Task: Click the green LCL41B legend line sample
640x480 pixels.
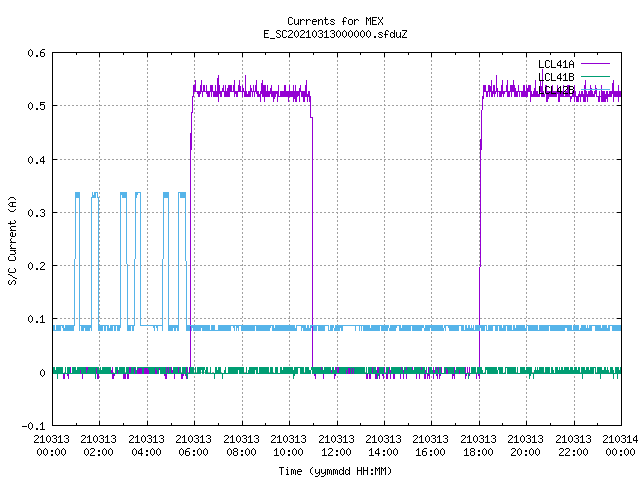Action: point(595,76)
